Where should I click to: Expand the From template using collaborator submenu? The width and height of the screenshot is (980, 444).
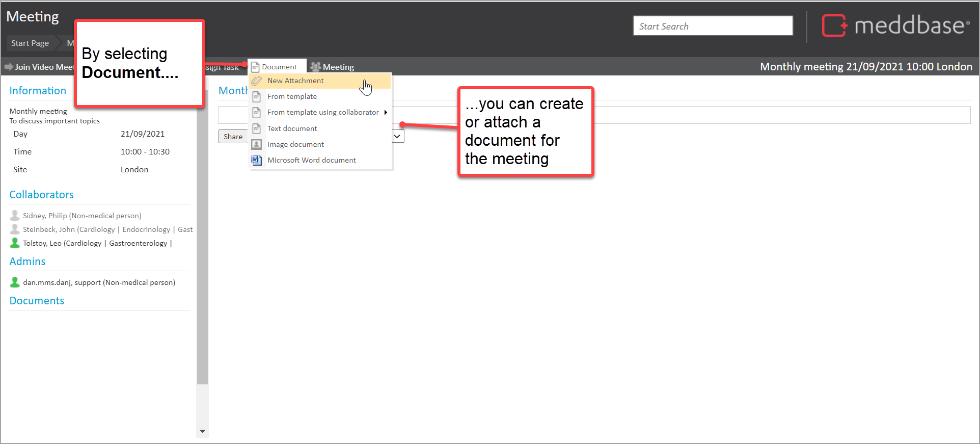[x=386, y=113]
